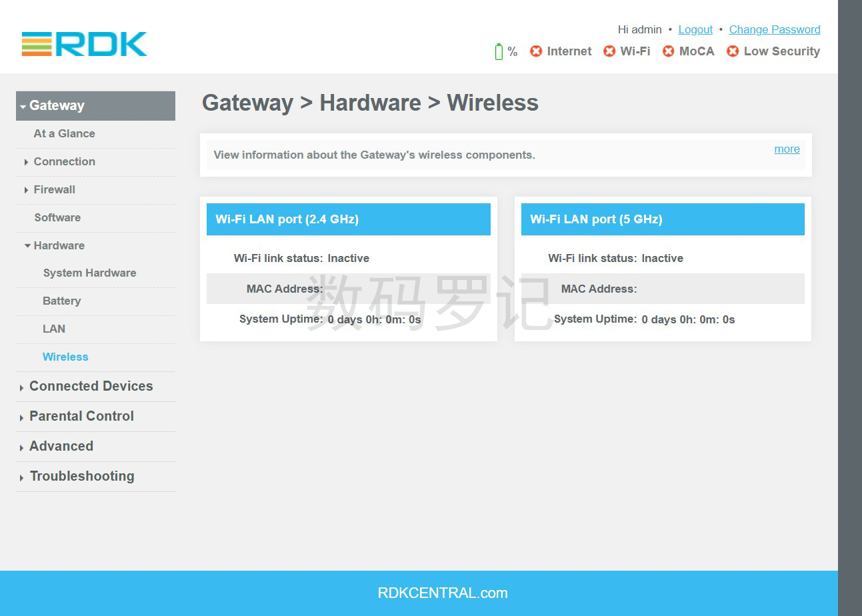Expand the Connected Devices section
Image resolution: width=862 pixels, height=616 pixels.
[91, 387]
